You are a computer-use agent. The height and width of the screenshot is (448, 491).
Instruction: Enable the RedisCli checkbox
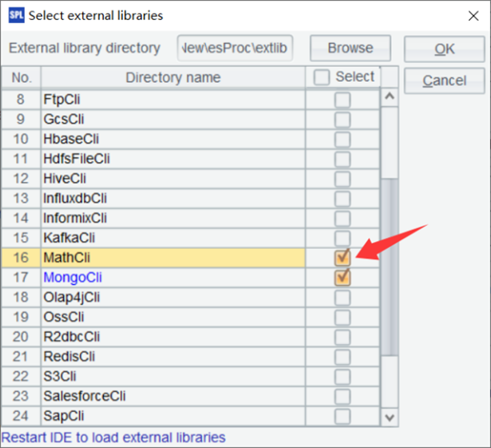[342, 357]
